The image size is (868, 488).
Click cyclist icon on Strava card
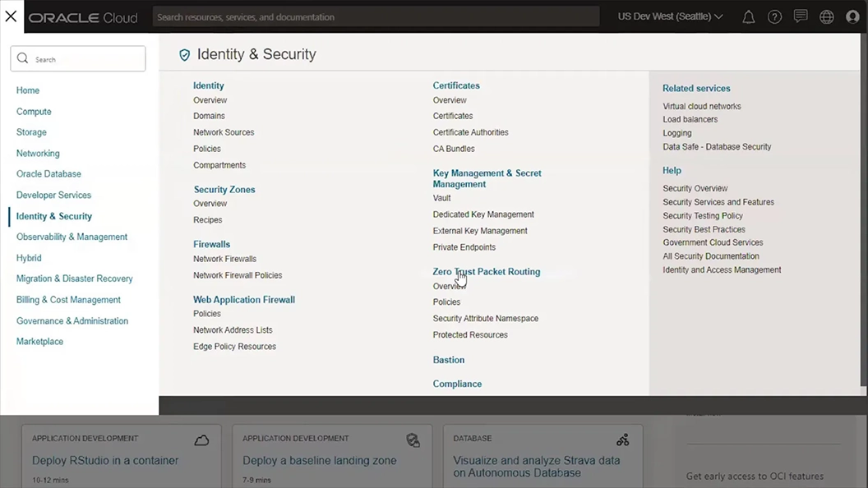(623, 440)
